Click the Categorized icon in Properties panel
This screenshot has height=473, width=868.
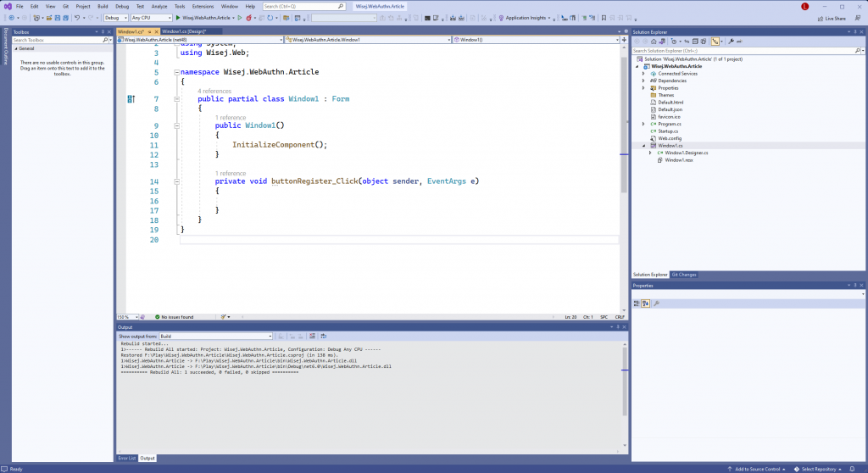pos(637,303)
